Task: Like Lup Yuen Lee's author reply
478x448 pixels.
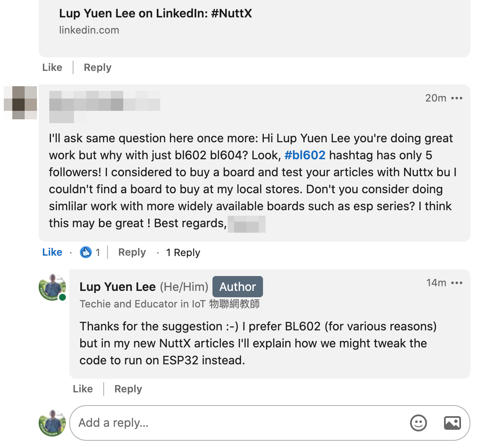Action: tap(82, 389)
